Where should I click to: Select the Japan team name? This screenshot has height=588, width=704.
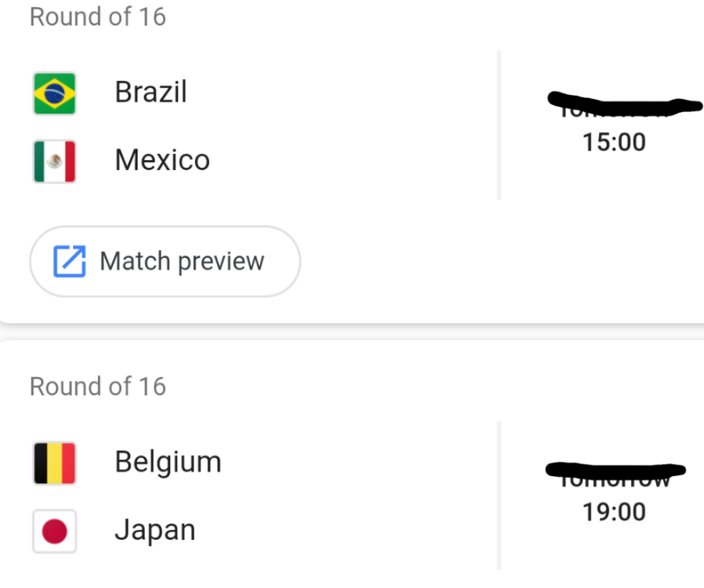pos(155,531)
